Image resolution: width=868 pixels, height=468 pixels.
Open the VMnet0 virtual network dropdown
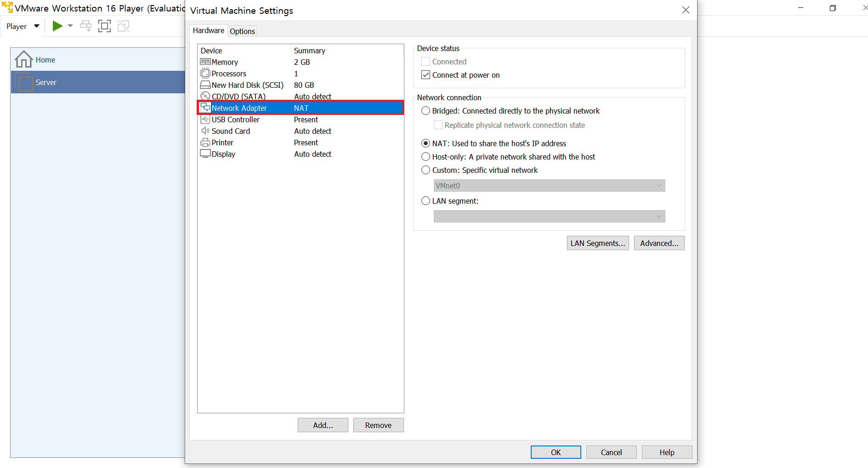(549, 186)
